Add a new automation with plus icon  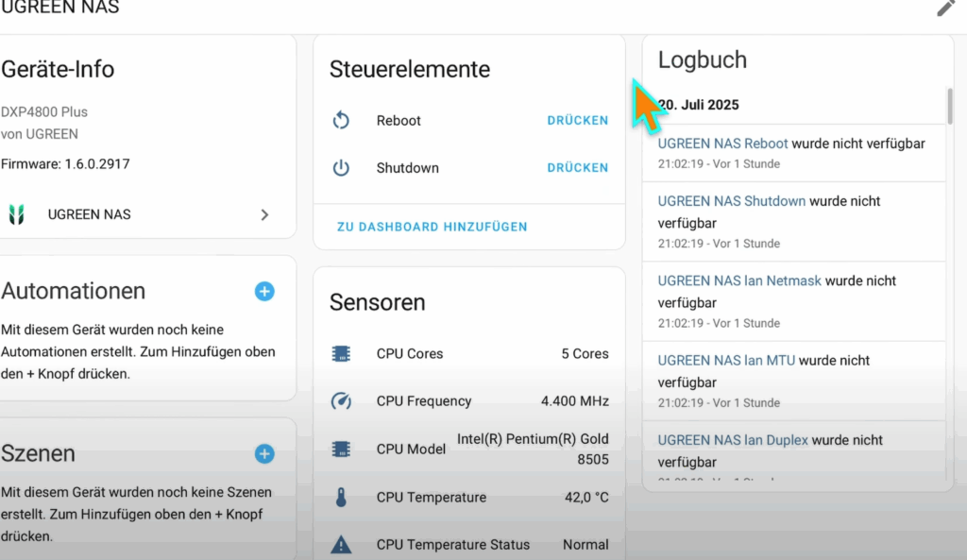click(264, 291)
